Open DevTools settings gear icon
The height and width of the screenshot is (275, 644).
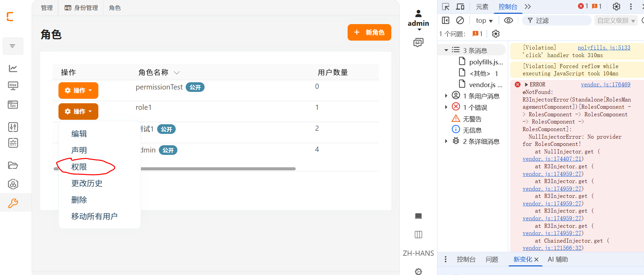pyautogui.click(x=616, y=7)
